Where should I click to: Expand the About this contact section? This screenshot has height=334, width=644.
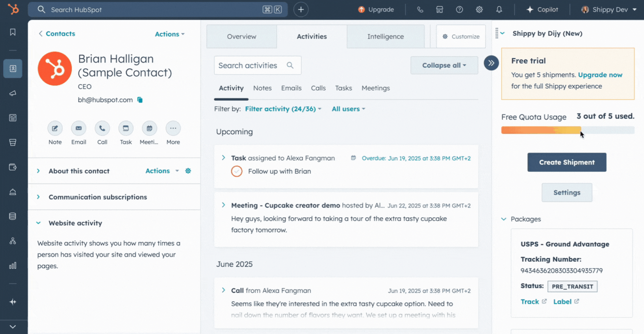tap(38, 171)
